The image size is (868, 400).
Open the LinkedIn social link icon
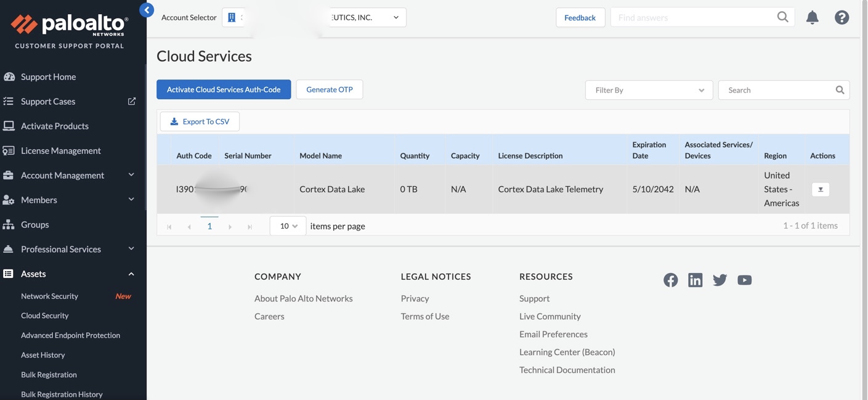tap(695, 280)
